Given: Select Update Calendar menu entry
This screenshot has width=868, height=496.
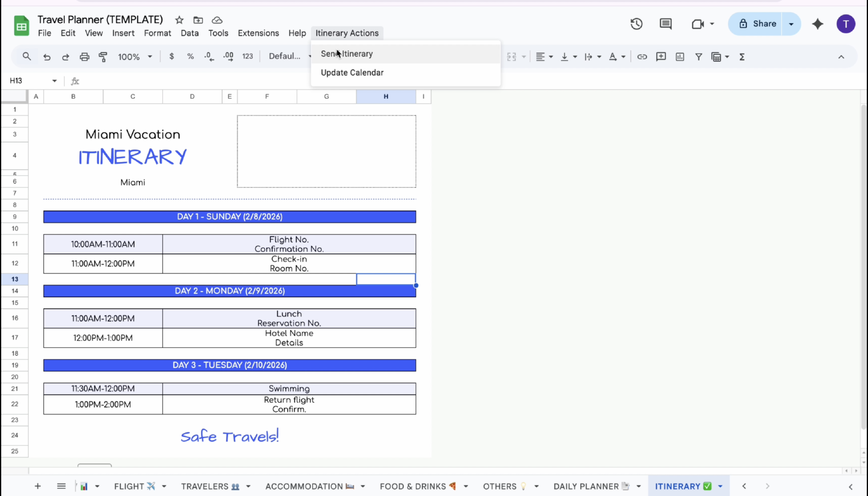Looking at the screenshot, I should [352, 73].
